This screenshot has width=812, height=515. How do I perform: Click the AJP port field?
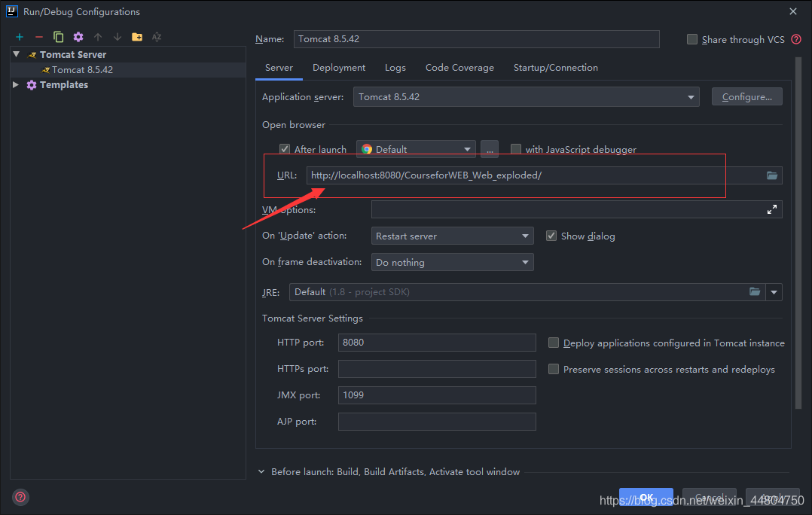tap(437, 422)
